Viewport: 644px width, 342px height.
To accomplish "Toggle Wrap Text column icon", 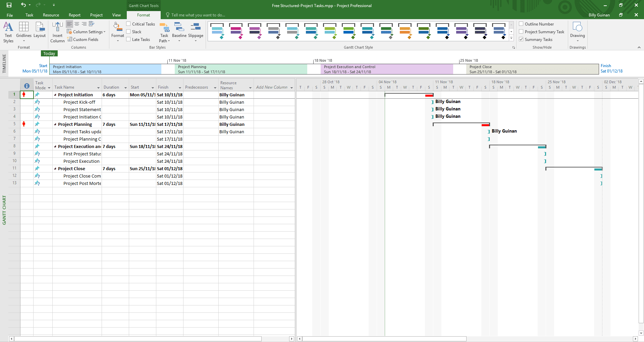I will (x=92, y=24).
